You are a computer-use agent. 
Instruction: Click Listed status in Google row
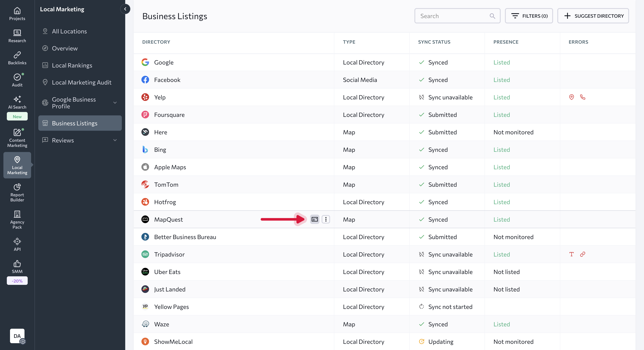click(502, 62)
